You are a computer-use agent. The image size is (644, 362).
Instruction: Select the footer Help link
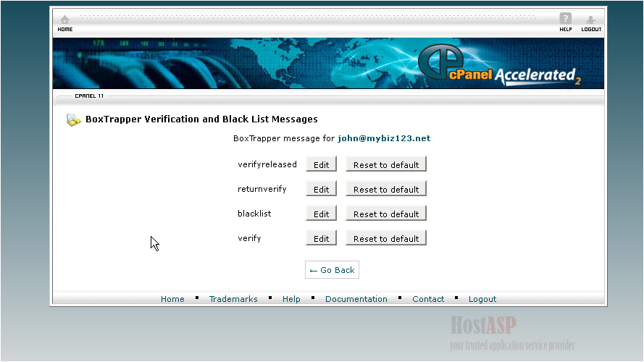(291, 299)
